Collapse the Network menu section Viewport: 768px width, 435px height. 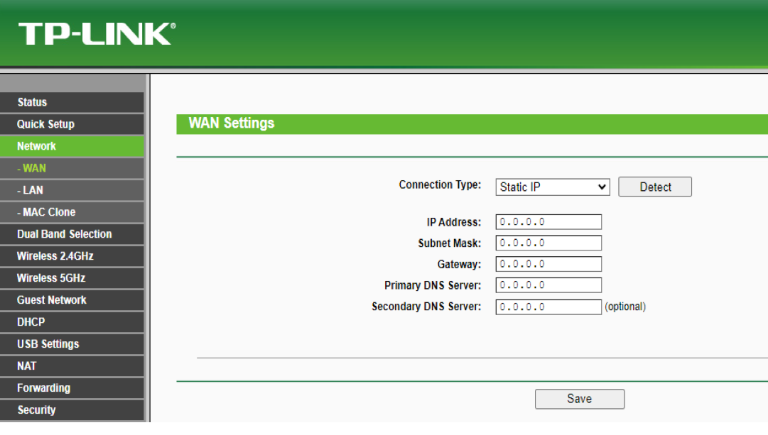[x=72, y=146]
